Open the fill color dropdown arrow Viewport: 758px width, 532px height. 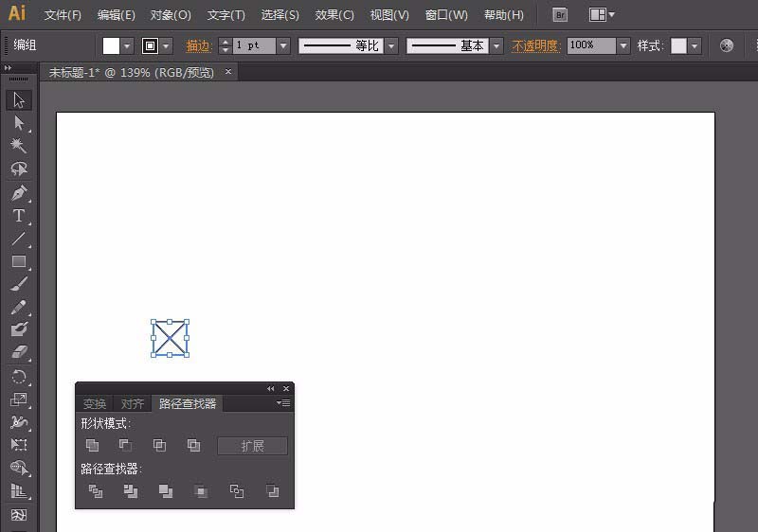click(x=127, y=46)
